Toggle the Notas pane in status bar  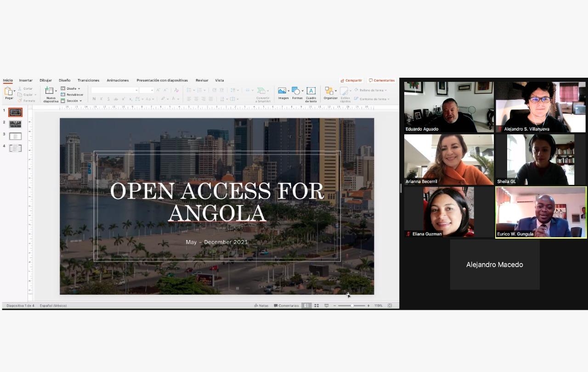click(261, 305)
